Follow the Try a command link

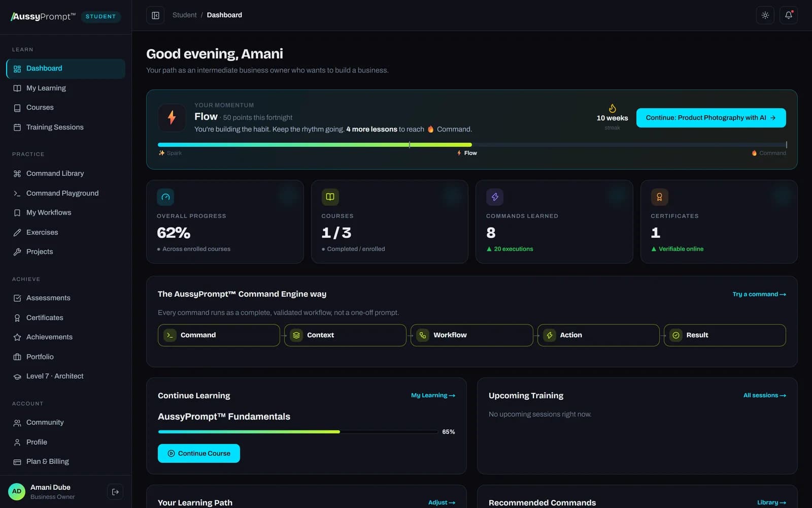(759, 295)
